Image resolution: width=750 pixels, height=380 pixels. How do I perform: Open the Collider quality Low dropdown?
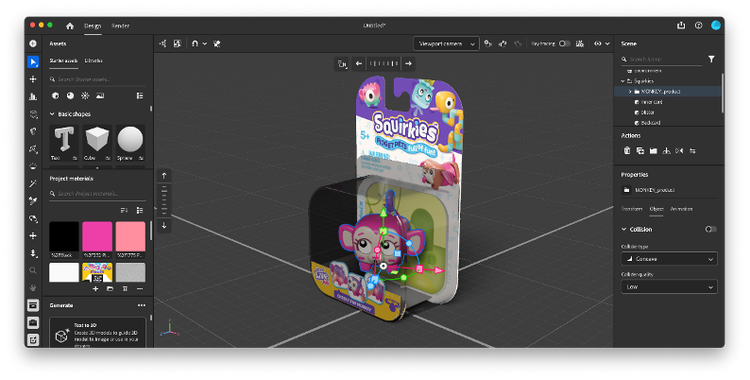(669, 287)
